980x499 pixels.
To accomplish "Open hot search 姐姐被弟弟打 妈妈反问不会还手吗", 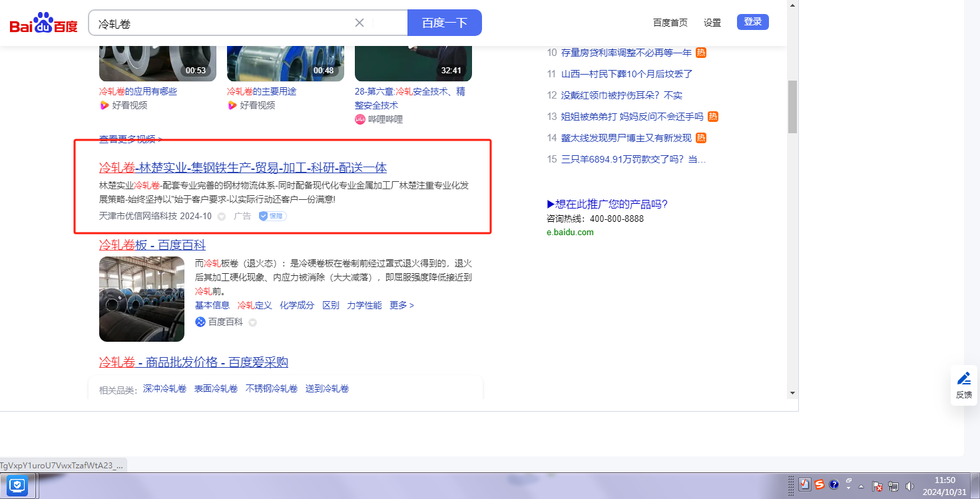I will (x=632, y=117).
